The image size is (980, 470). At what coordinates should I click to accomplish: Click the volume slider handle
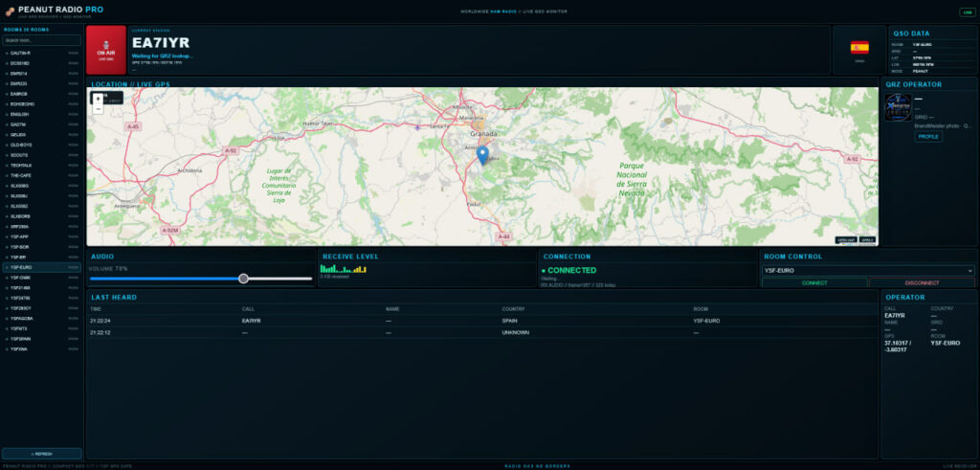click(244, 279)
